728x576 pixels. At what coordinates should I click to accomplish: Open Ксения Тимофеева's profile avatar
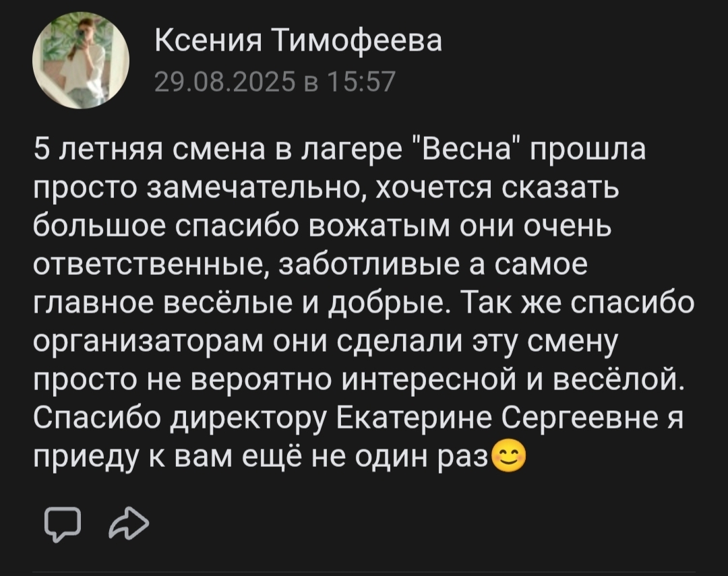[x=80, y=63]
